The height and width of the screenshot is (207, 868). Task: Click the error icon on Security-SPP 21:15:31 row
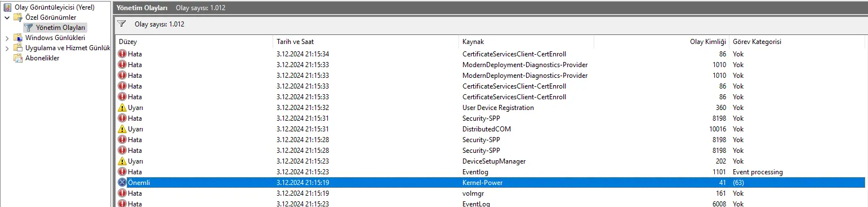click(122, 118)
